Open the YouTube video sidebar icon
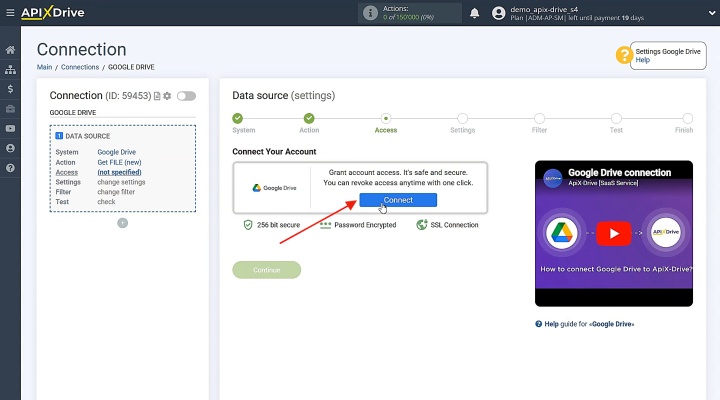The height and width of the screenshot is (400, 720). [x=10, y=129]
